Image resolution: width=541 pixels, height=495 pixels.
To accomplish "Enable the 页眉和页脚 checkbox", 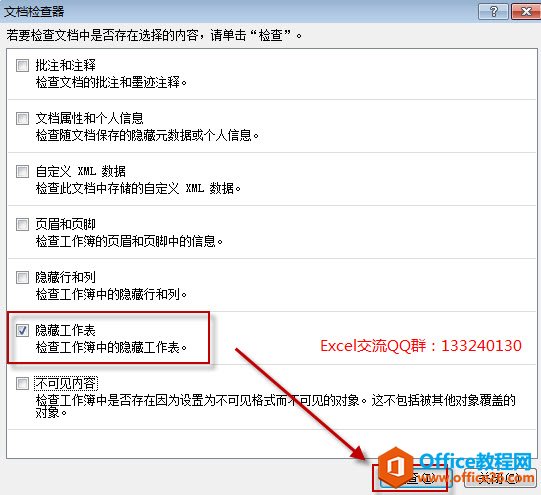I will coord(22,224).
